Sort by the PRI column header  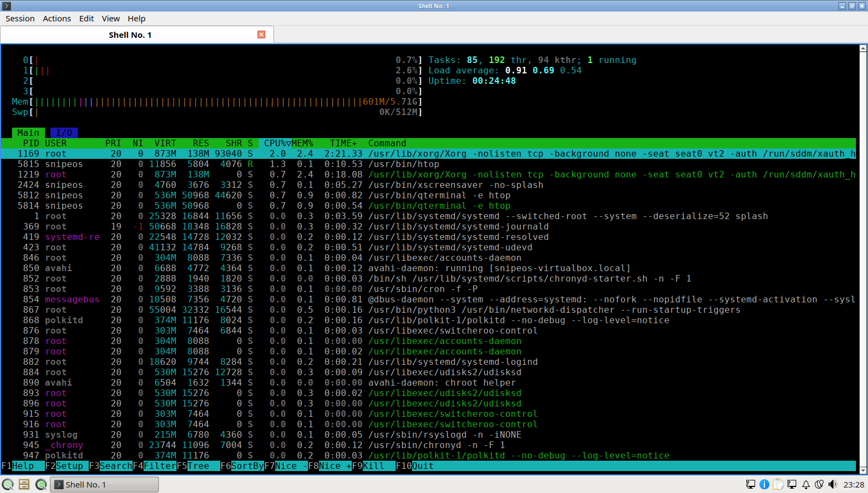(113, 144)
